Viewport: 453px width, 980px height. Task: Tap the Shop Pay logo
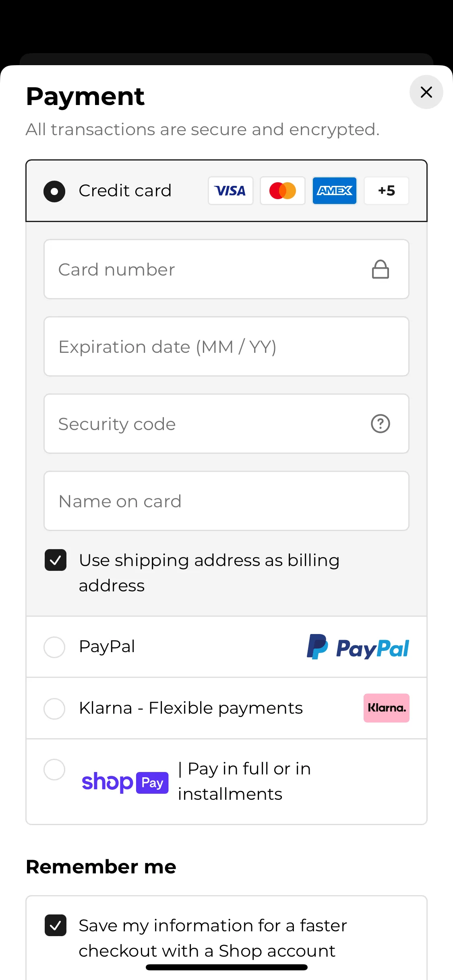pos(125,782)
